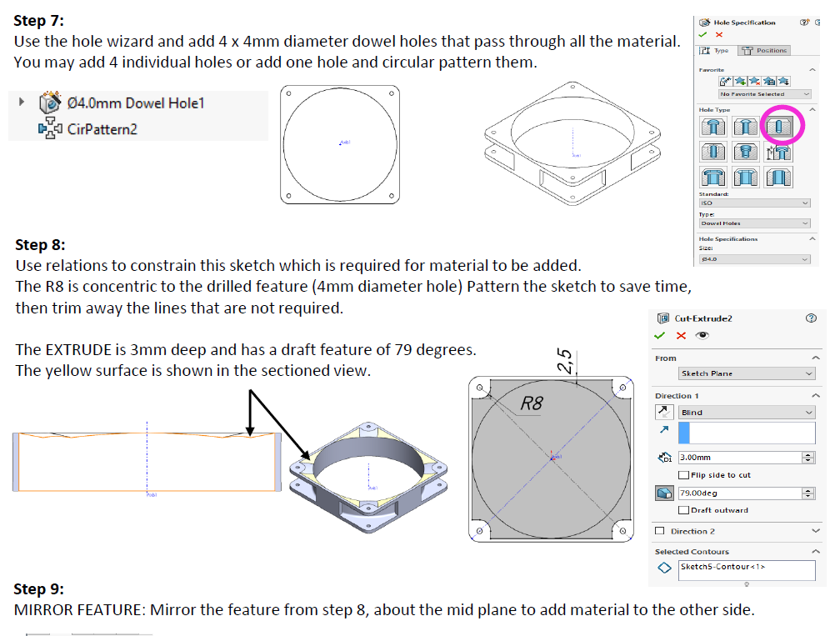Select Ø4.0mm Dowel Hole1 label
Image resolution: width=840 pixels, height=636 pixels.
point(136,103)
